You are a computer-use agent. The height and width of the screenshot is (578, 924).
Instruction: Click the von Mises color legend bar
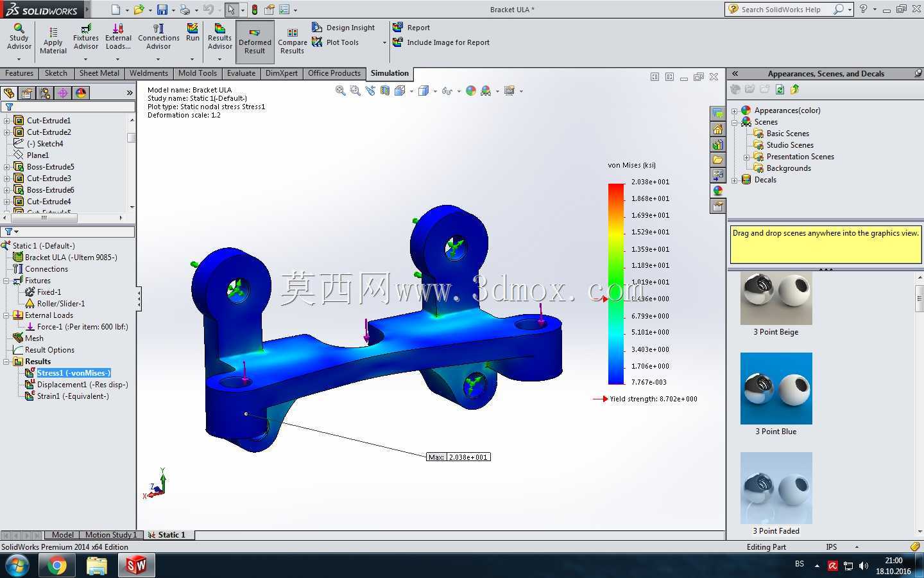tap(616, 284)
